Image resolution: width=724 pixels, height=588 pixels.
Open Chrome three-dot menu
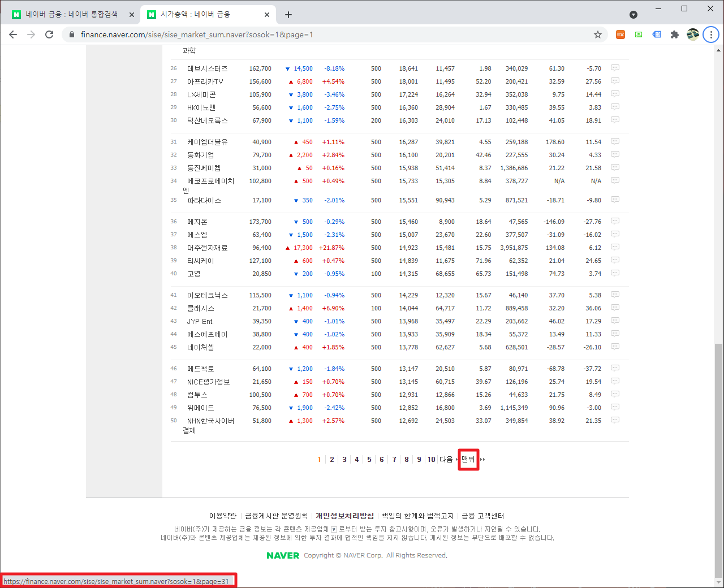(711, 34)
